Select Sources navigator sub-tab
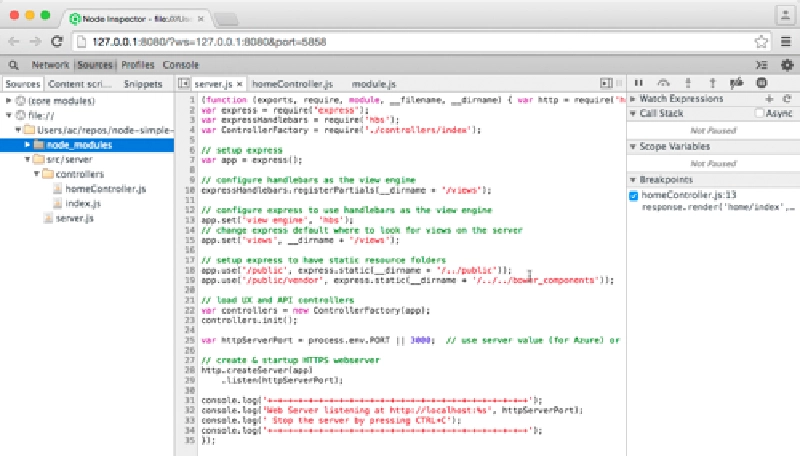The height and width of the screenshot is (456, 800). click(23, 84)
